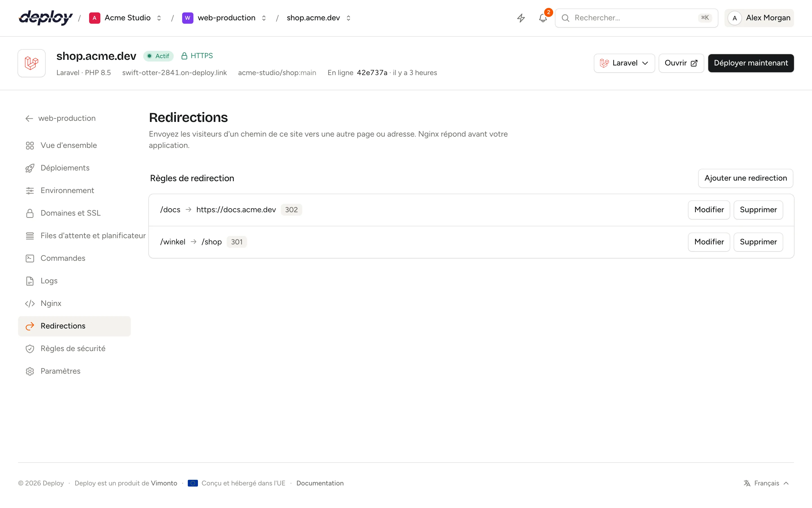Click the Vue d'ensemble grid icon
The image size is (812, 508).
[30, 145]
